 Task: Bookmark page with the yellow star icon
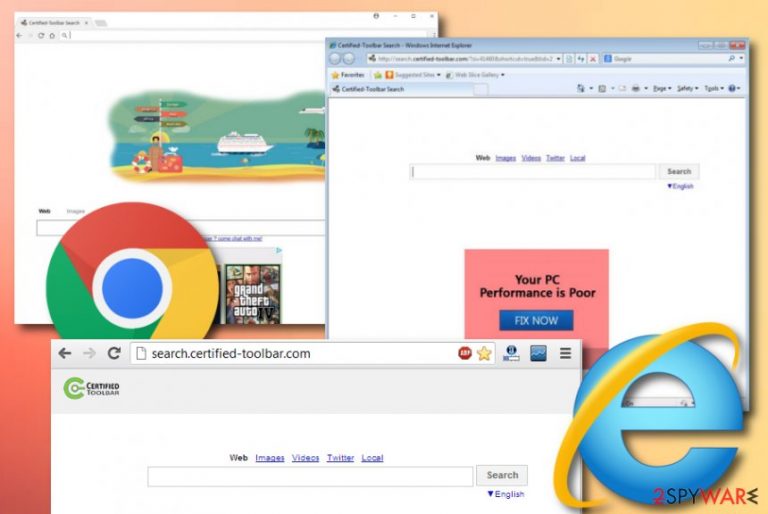point(484,353)
